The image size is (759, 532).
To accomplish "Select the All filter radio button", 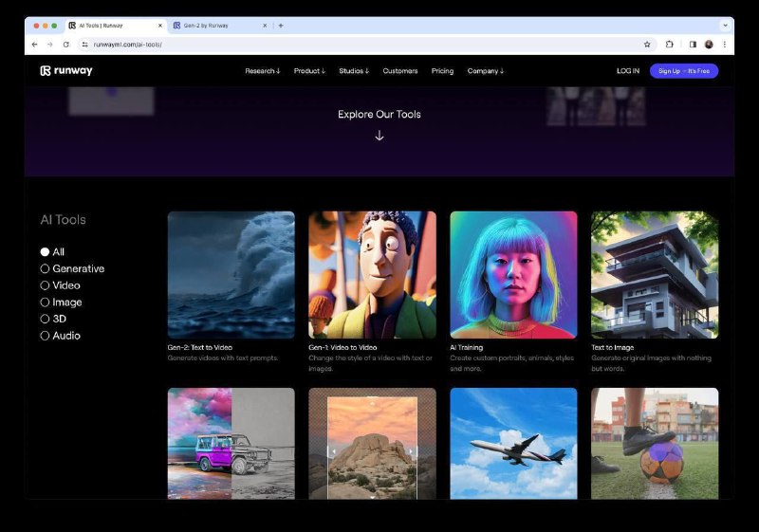I will 45,252.
